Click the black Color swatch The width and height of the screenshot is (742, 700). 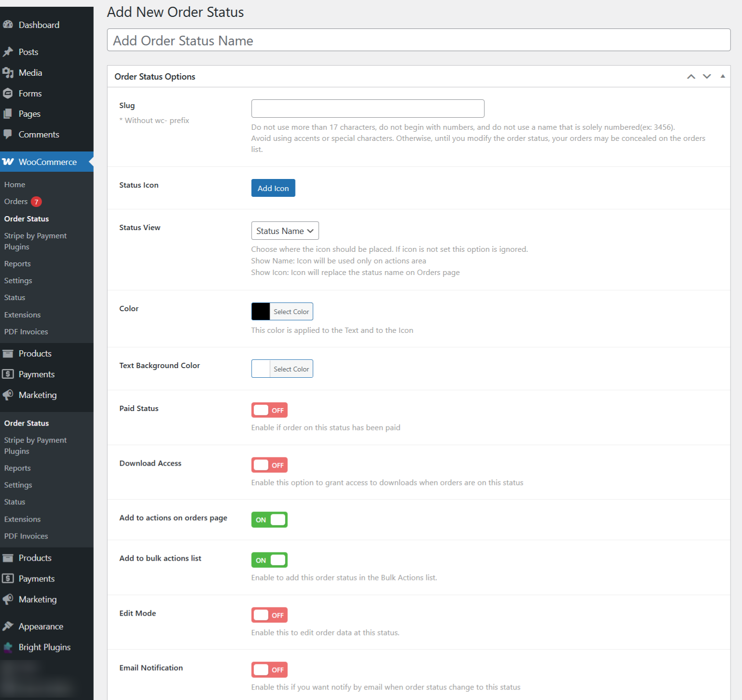pos(261,312)
